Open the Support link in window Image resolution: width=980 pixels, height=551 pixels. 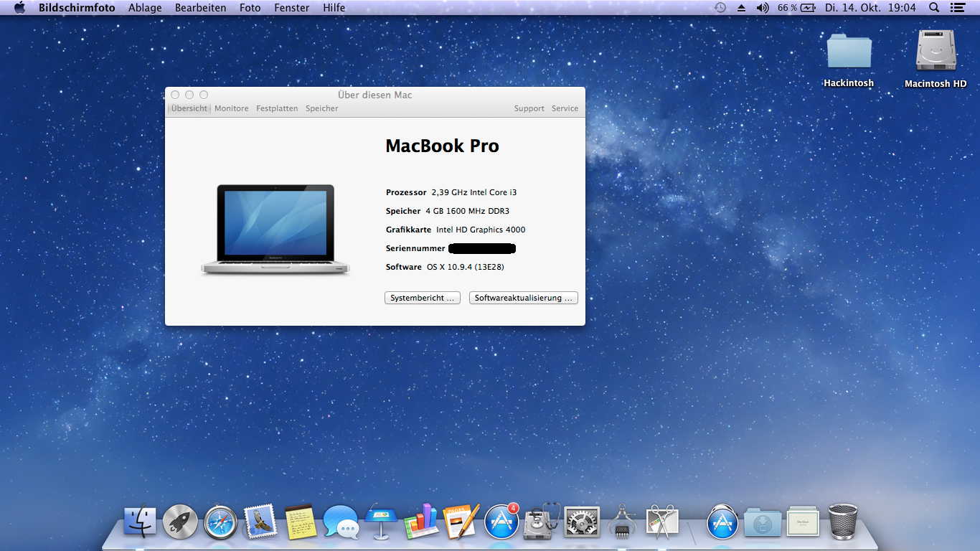tap(529, 108)
